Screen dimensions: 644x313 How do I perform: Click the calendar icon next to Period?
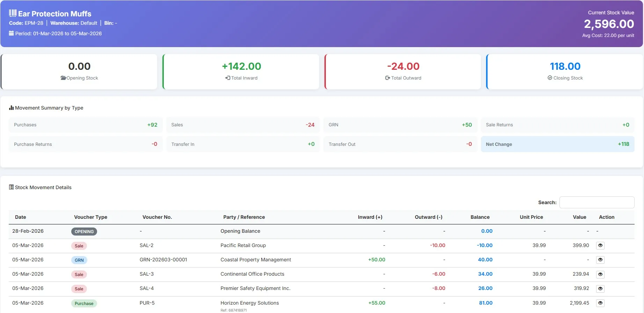[x=12, y=33]
